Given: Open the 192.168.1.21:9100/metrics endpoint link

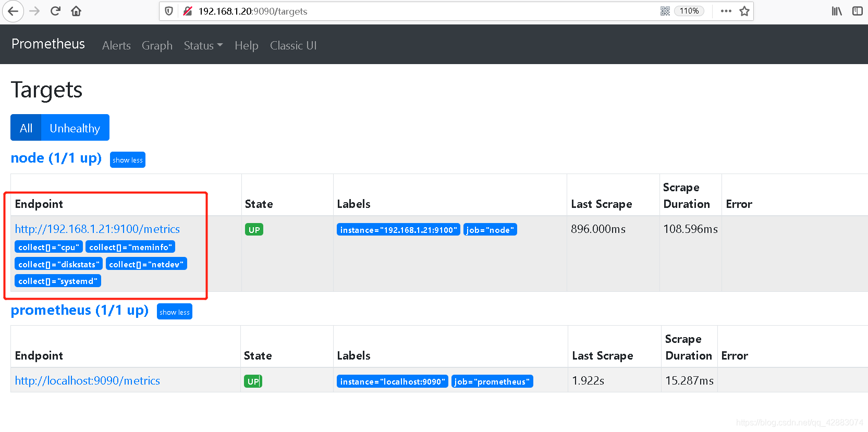Looking at the screenshot, I should click(97, 229).
